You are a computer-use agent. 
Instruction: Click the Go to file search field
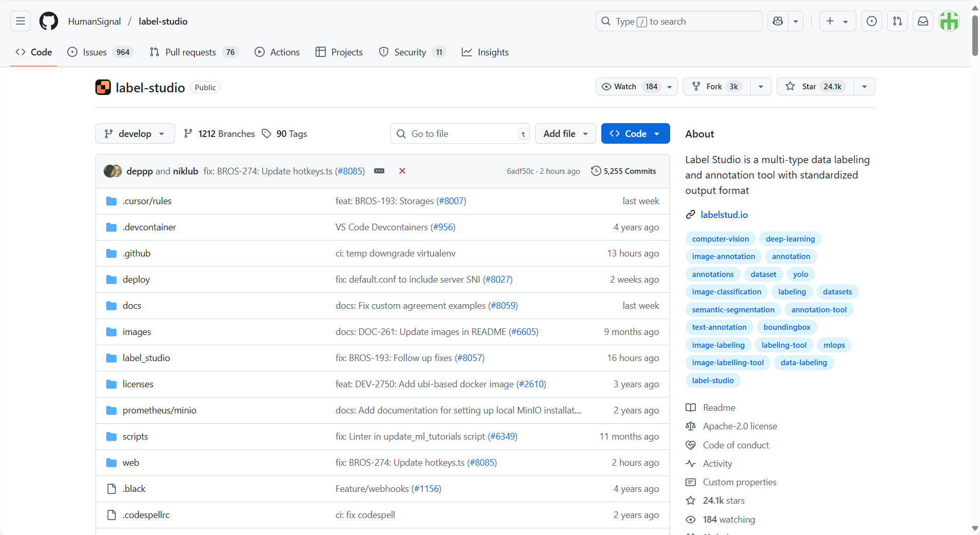click(460, 133)
